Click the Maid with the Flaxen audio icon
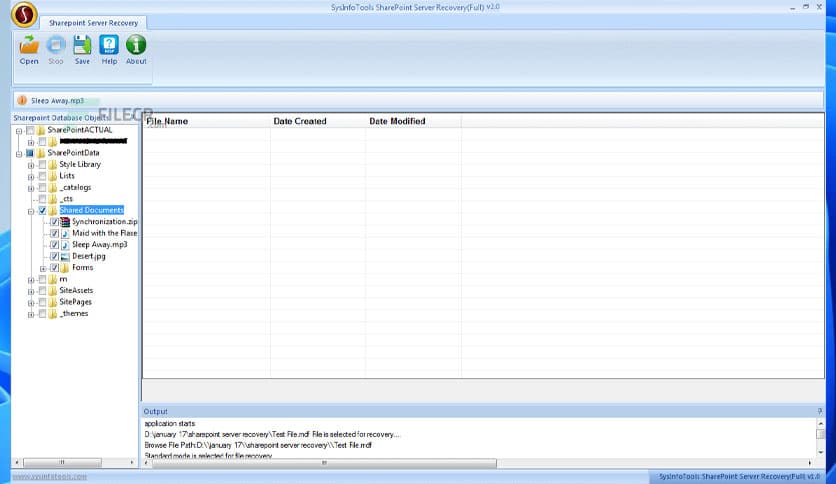 [x=65, y=233]
